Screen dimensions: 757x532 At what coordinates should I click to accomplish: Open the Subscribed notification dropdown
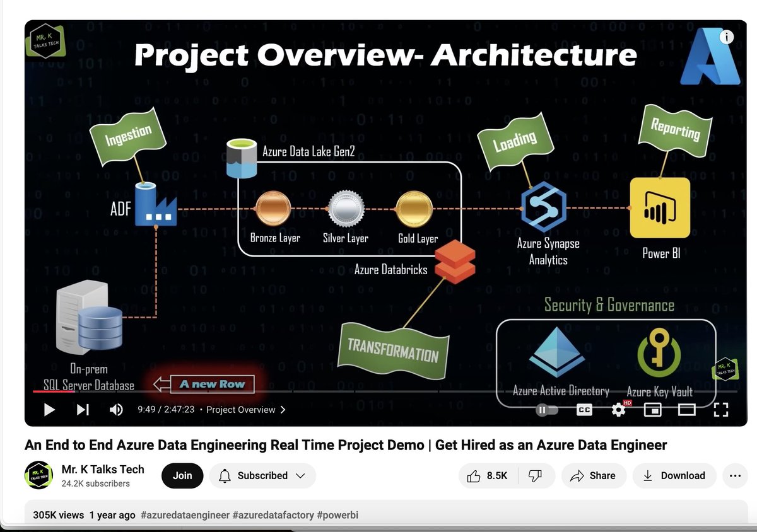click(262, 476)
